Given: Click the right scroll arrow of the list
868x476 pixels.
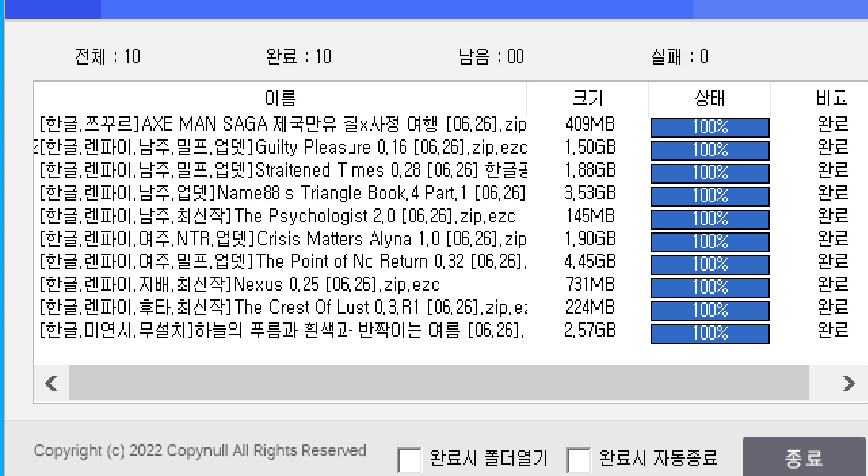Looking at the screenshot, I should tap(848, 383).
